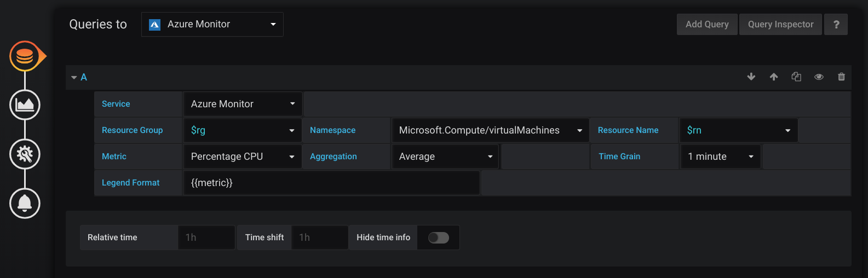This screenshot has width=868, height=278.
Task: Open the Visualization chart icon in sidebar
Action: tap(25, 105)
